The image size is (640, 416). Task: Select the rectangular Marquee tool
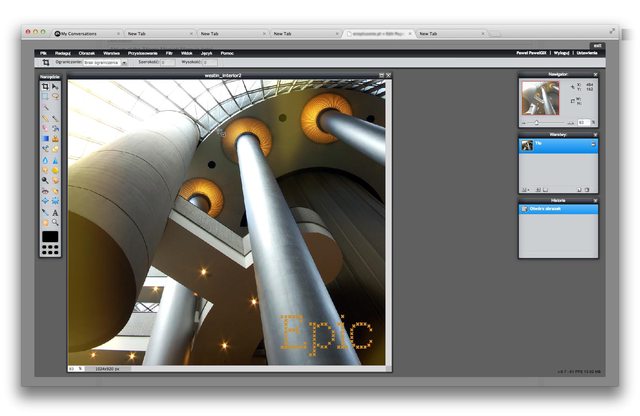point(45,96)
